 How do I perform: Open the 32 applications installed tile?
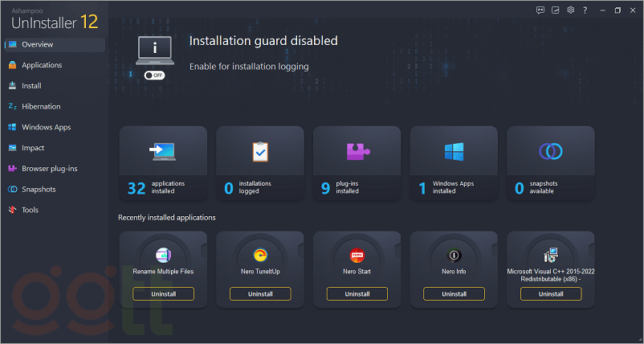click(x=163, y=163)
